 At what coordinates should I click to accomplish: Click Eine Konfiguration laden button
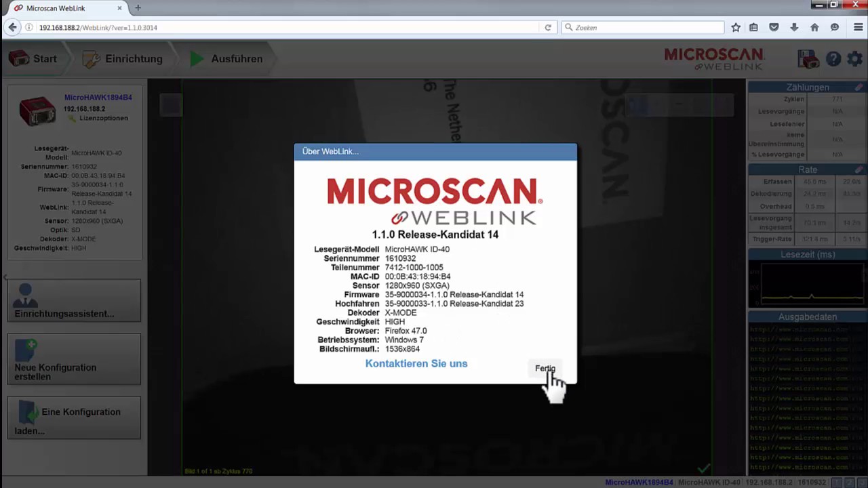coord(74,418)
